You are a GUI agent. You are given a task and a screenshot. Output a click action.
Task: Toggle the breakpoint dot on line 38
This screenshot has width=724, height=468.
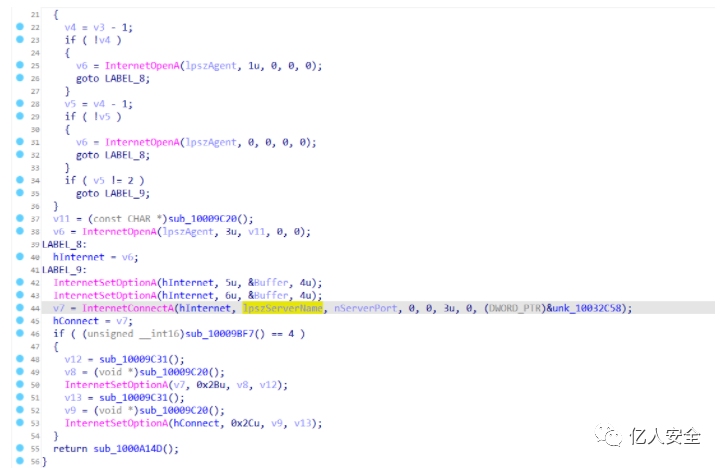tap(20, 231)
